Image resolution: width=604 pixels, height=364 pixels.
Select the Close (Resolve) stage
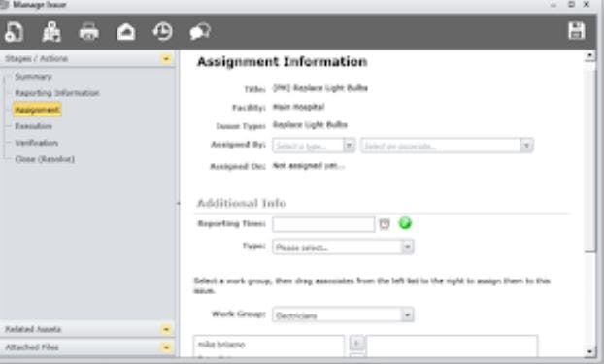click(45, 159)
